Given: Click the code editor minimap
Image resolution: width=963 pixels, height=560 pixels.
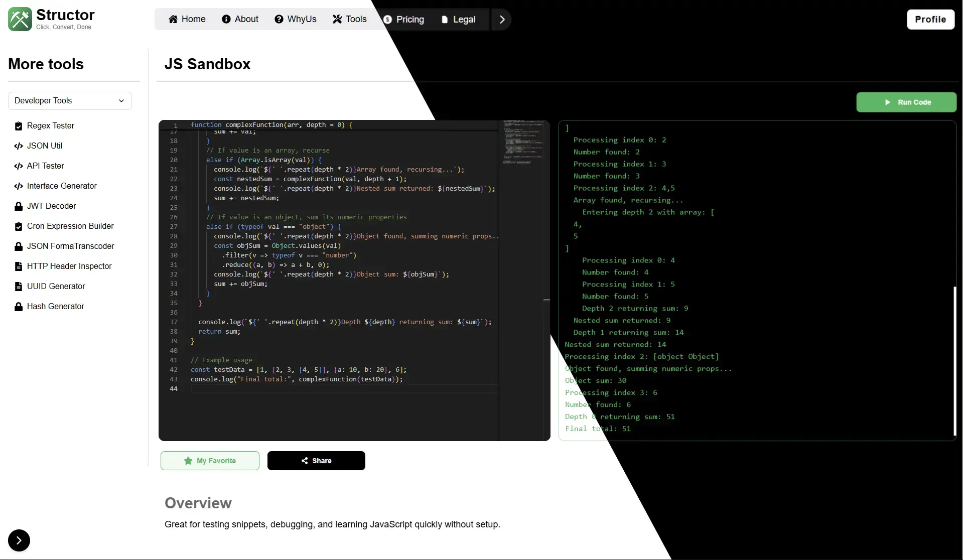Looking at the screenshot, I should click(x=523, y=143).
